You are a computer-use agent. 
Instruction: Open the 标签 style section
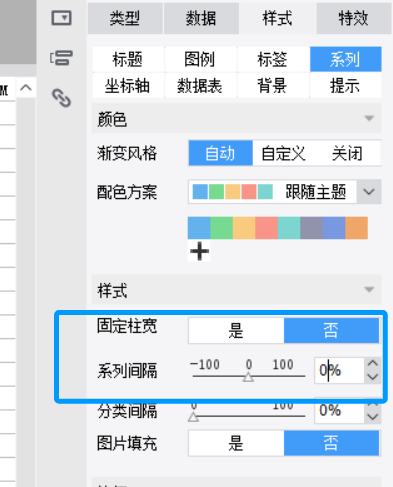pyautogui.click(x=273, y=59)
